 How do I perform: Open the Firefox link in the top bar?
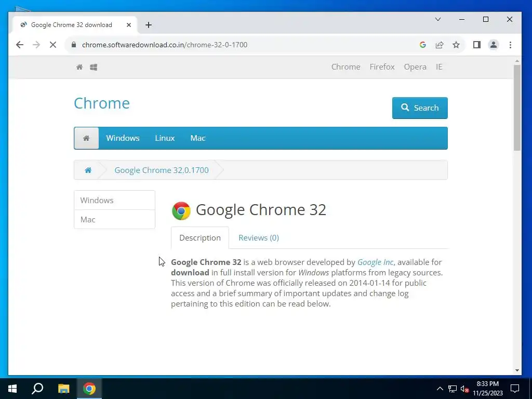[382, 67]
